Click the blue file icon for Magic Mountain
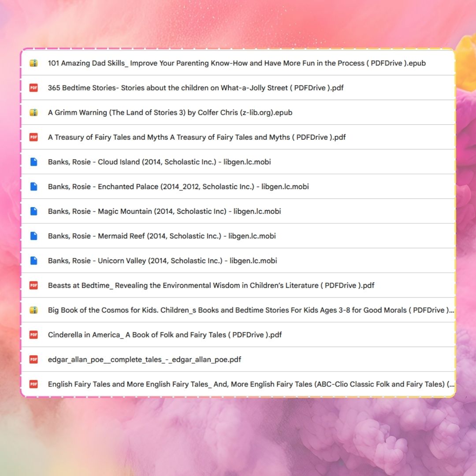This screenshot has width=476, height=476. pos(33,211)
